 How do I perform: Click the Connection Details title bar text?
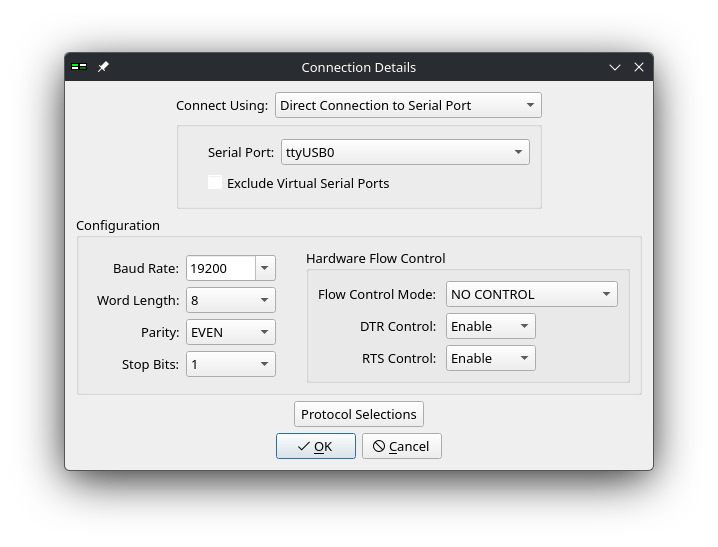tap(358, 67)
